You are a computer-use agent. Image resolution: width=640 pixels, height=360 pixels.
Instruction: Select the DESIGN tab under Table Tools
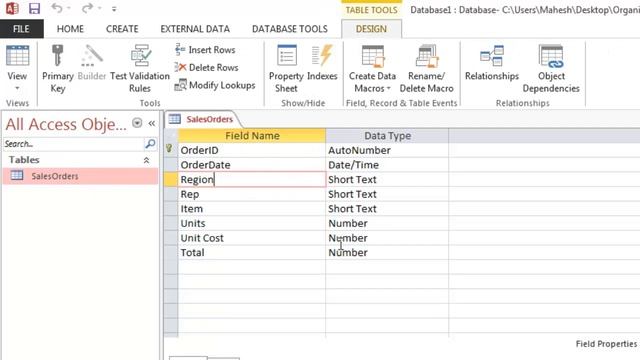click(371, 29)
